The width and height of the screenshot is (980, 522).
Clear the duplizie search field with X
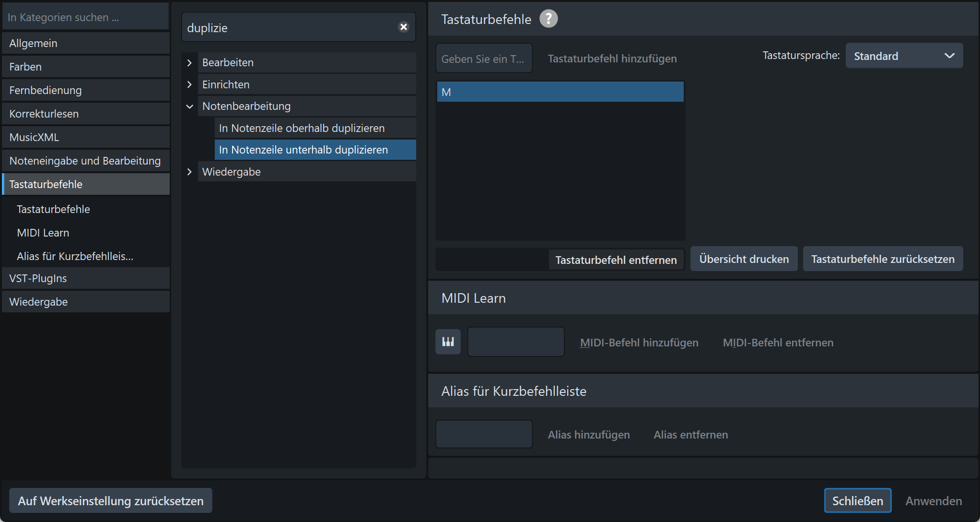pyautogui.click(x=404, y=27)
